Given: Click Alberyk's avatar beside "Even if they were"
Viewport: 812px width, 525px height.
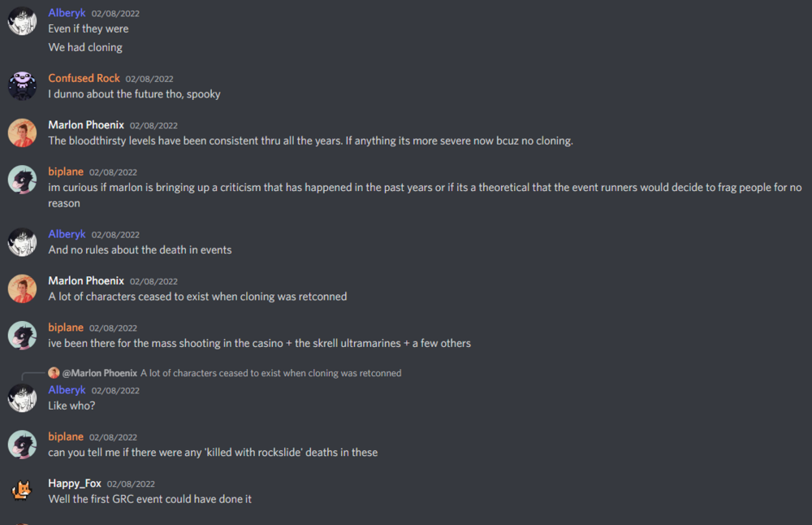Looking at the screenshot, I should point(22,21).
